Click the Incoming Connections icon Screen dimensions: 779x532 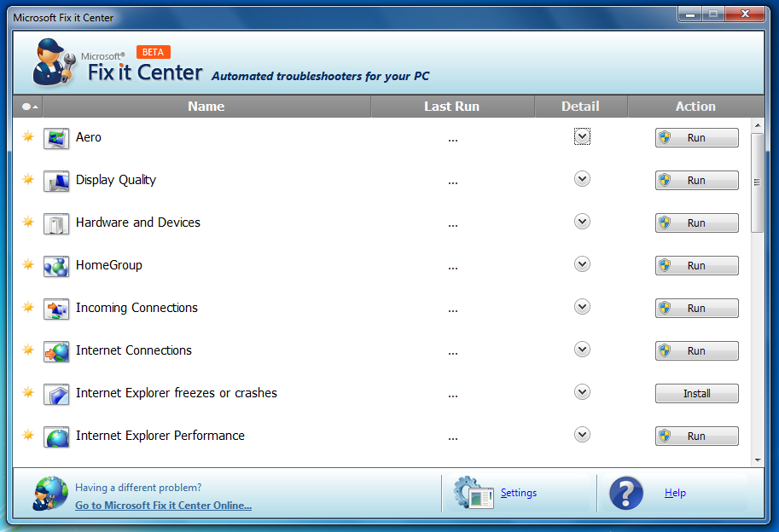(56, 309)
